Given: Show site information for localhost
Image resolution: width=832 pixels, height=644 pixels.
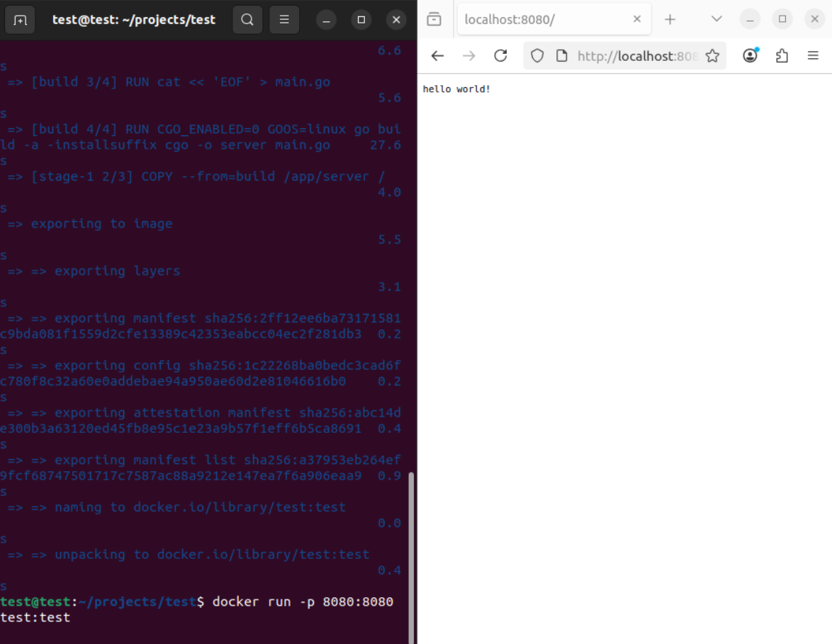Looking at the screenshot, I should pyautogui.click(x=562, y=56).
